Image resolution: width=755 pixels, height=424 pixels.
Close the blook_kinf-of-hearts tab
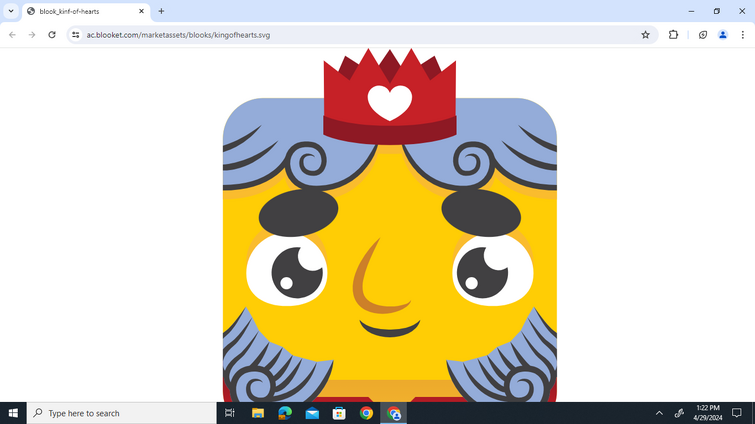point(141,11)
